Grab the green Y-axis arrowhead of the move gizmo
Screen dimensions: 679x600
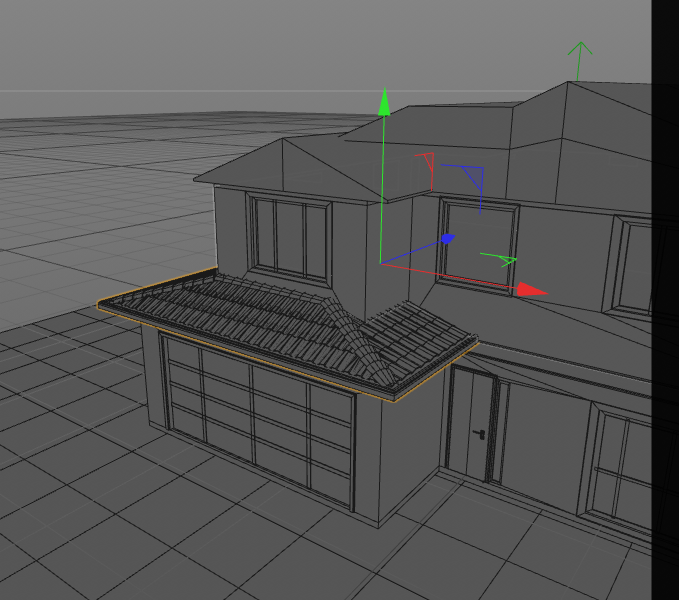pos(384,102)
